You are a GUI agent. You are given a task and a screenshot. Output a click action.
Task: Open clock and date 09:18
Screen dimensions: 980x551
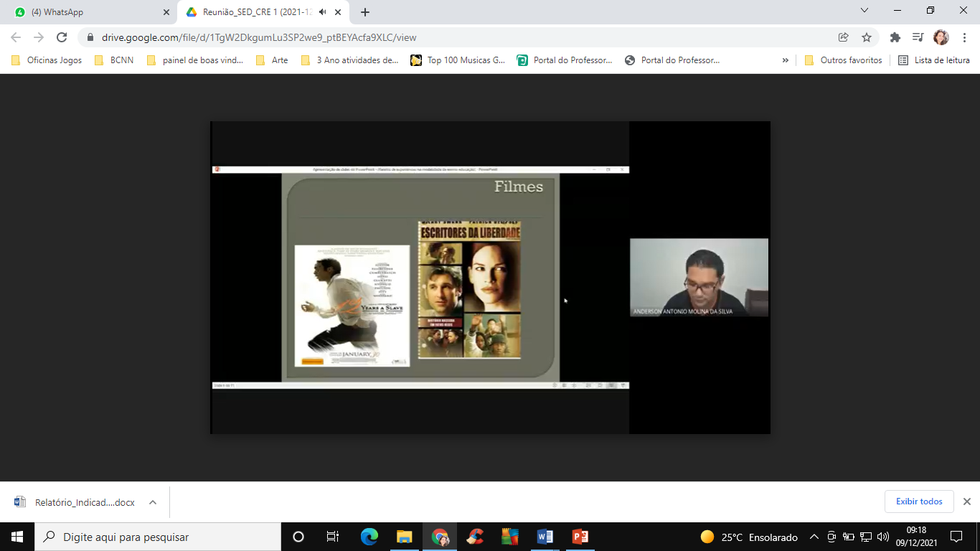pyautogui.click(x=917, y=537)
